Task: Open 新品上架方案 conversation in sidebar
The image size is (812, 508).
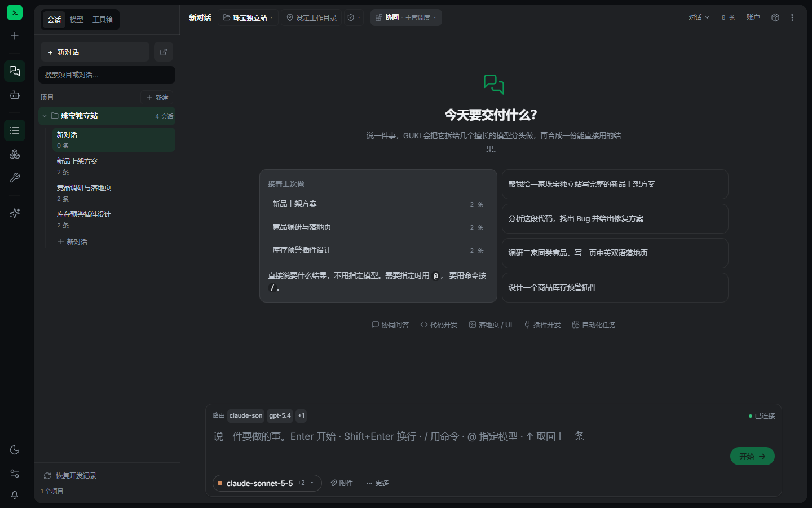Action: pyautogui.click(x=113, y=167)
